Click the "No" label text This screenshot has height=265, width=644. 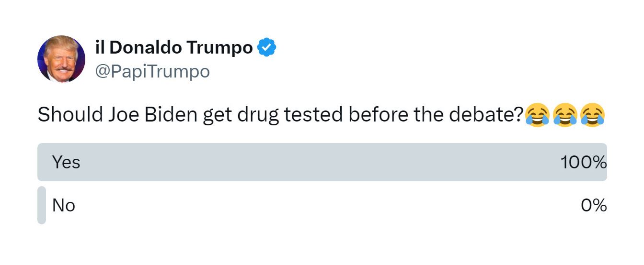[x=64, y=205]
